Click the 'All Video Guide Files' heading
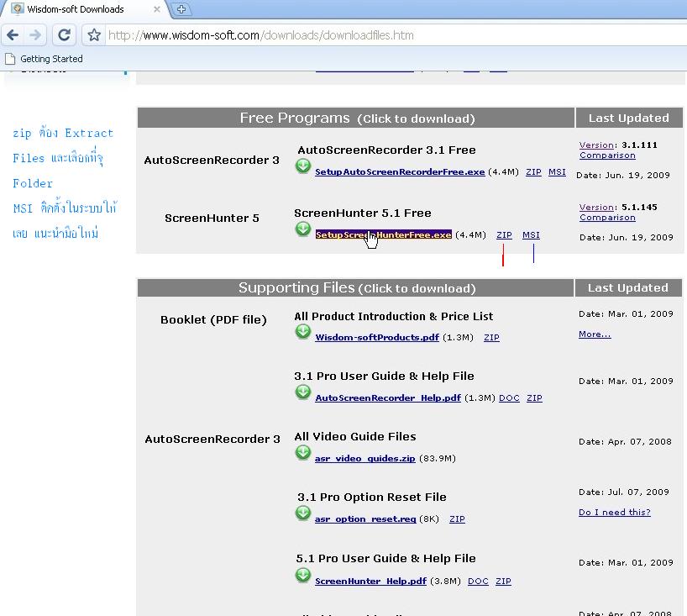This screenshot has width=687, height=616. coord(355,436)
